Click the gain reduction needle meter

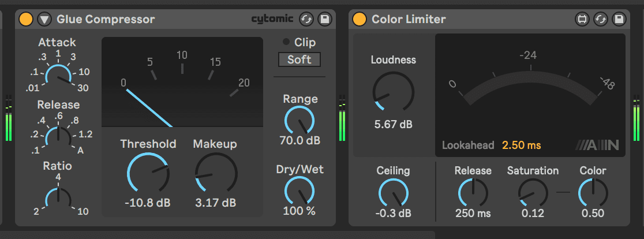tap(182, 82)
